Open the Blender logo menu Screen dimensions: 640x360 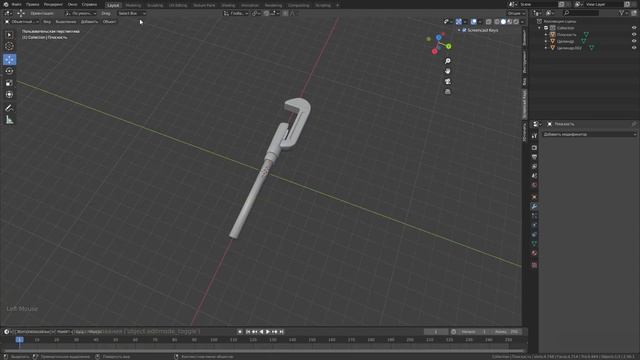pyautogui.click(x=6, y=4)
